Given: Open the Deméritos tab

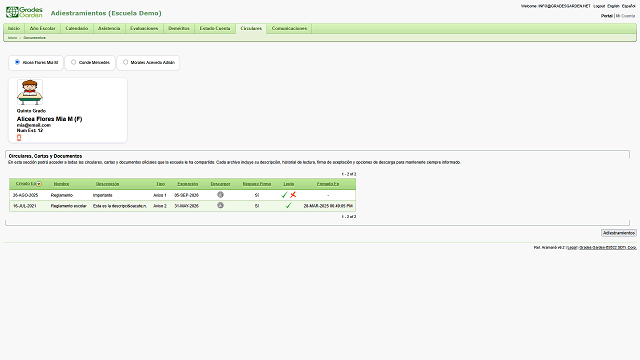Looking at the screenshot, I should [179, 28].
